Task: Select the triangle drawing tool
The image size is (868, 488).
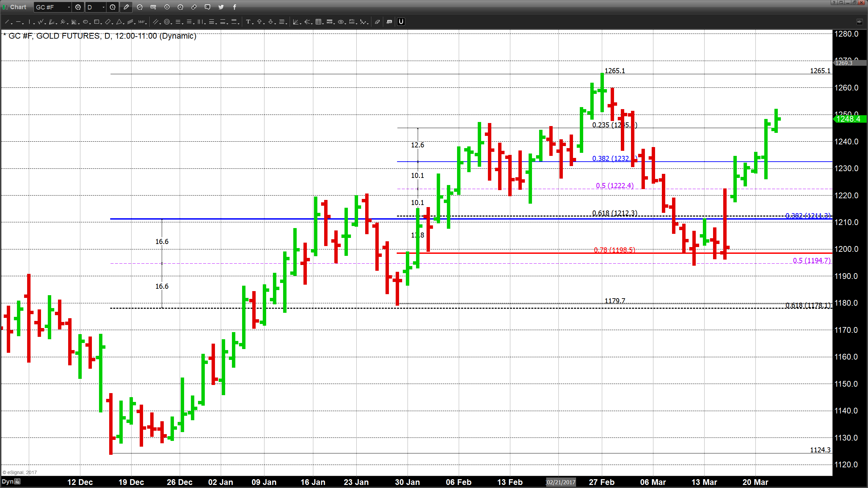Action: (119, 22)
